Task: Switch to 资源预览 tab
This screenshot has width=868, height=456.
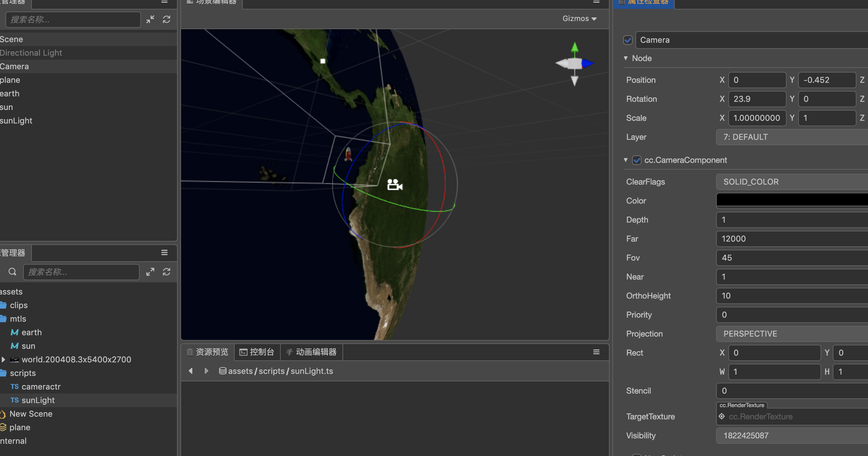Action: [x=208, y=352]
